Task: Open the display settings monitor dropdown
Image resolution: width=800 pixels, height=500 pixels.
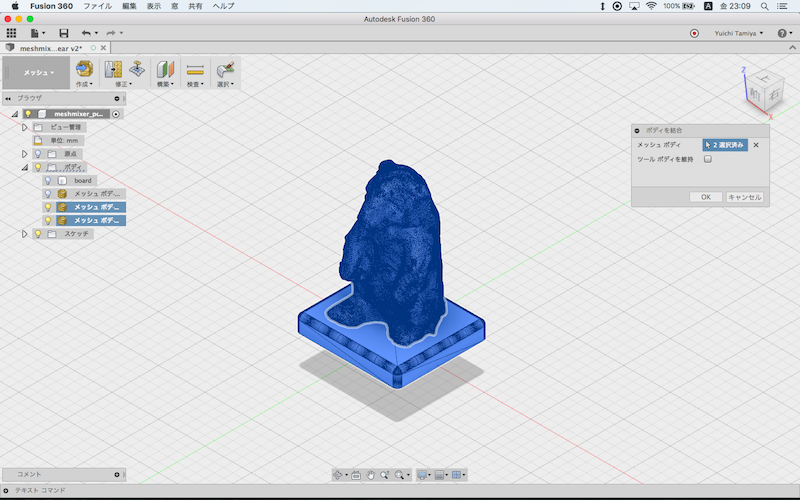Action: click(424, 475)
